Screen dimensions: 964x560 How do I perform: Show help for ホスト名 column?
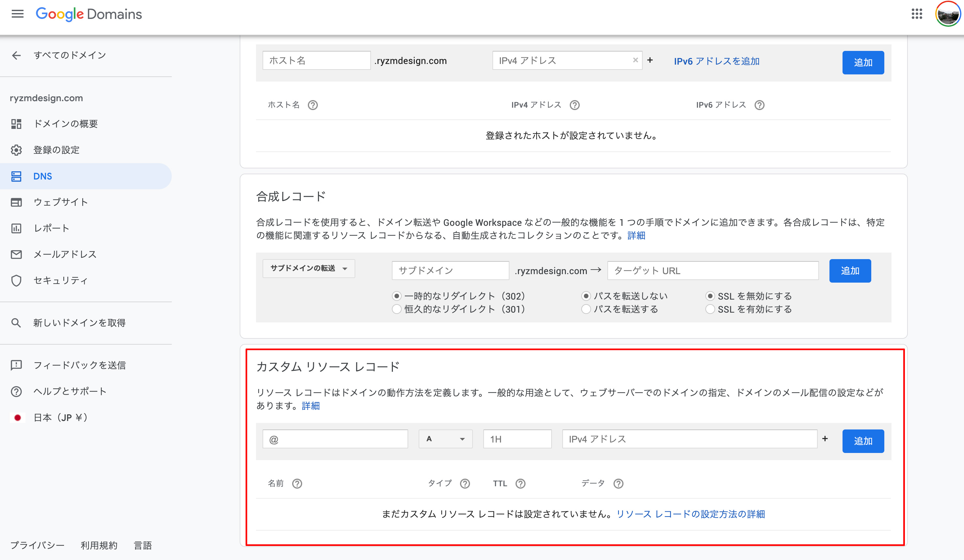(x=313, y=105)
